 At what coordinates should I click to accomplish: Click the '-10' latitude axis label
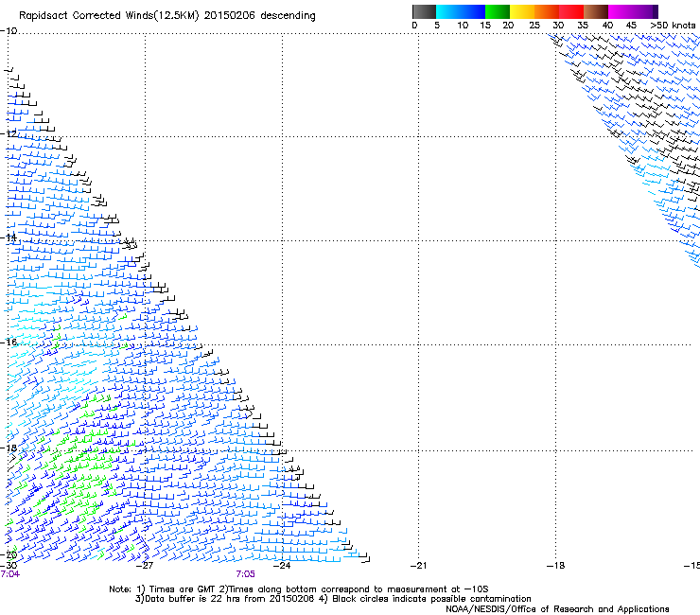[x=9, y=31]
